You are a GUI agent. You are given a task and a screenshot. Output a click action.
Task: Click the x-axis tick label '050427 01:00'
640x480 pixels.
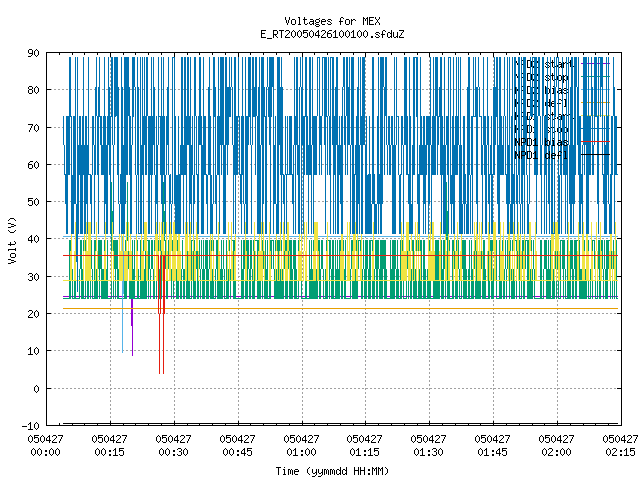pyautogui.click(x=301, y=446)
